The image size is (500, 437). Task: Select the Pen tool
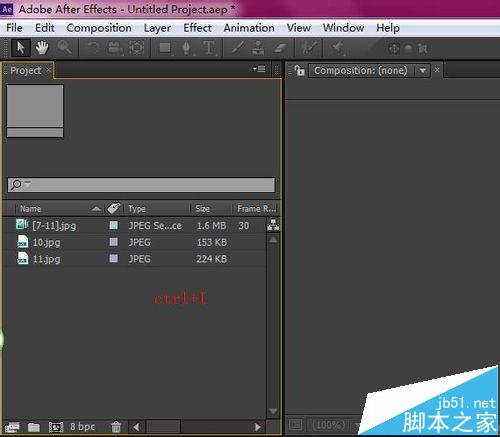(186, 48)
